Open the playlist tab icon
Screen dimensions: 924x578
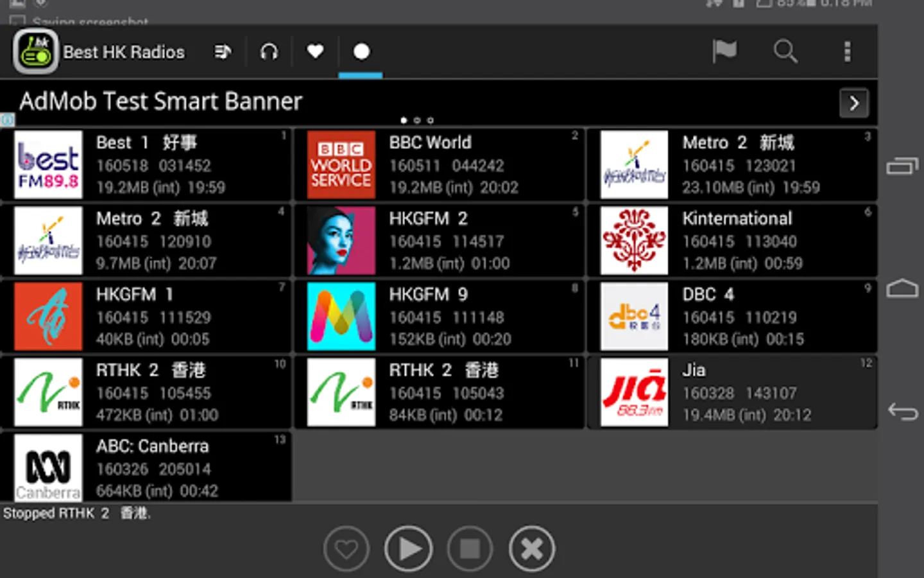[x=223, y=51]
